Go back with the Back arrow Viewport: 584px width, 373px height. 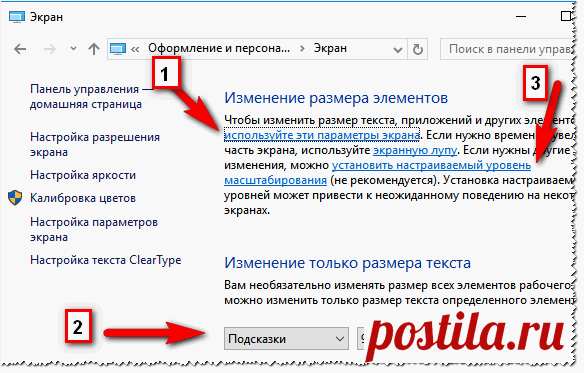[x=20, y=49]
